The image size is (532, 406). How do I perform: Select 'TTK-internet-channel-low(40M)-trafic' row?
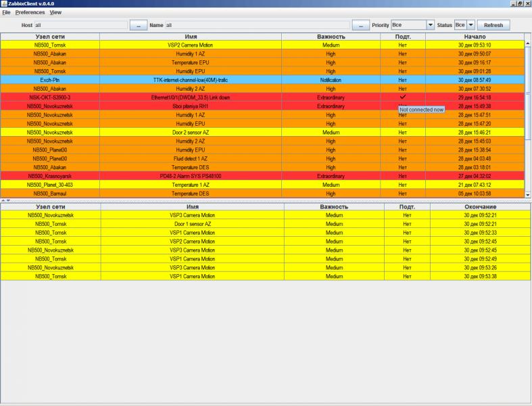(262, 80)
